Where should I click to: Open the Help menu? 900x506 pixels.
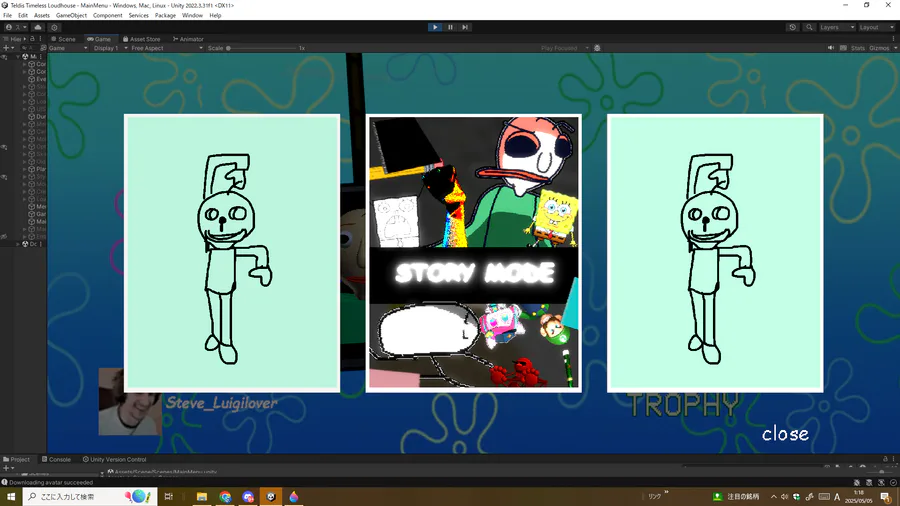(x=215, y=15)
